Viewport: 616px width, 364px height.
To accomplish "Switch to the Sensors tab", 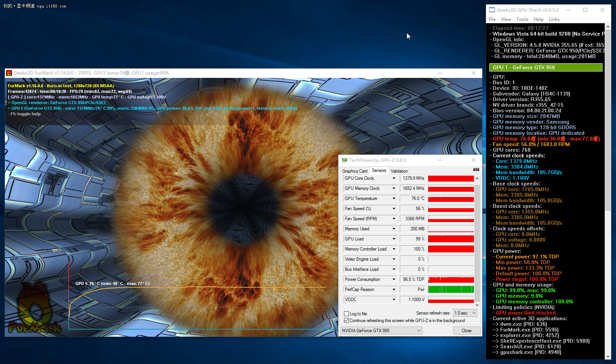I will tap(379, 170).
